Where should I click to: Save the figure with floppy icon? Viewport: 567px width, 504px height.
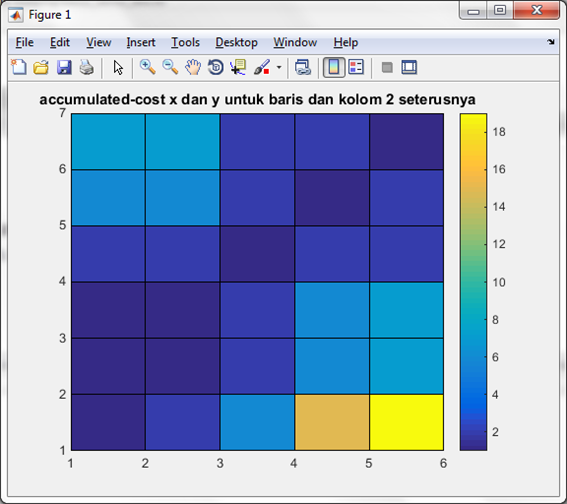(64, 67)
